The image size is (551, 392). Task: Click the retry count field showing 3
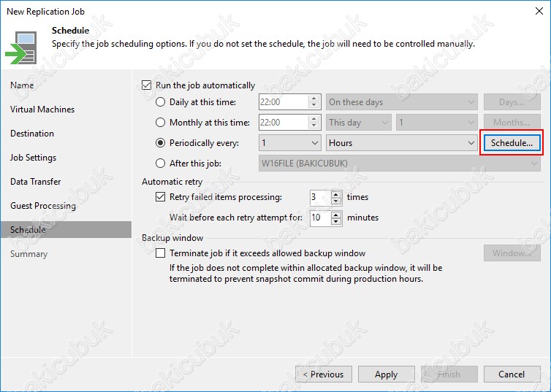(x=321, y=197)
